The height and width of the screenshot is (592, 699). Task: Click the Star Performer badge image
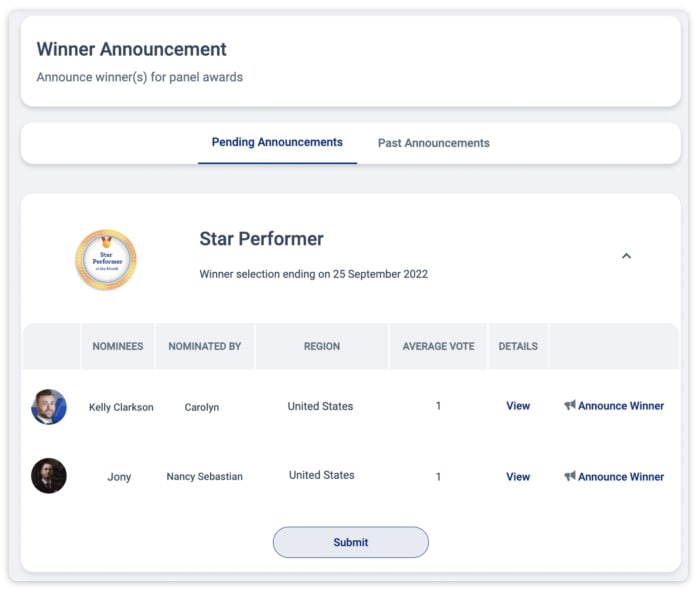106,260
